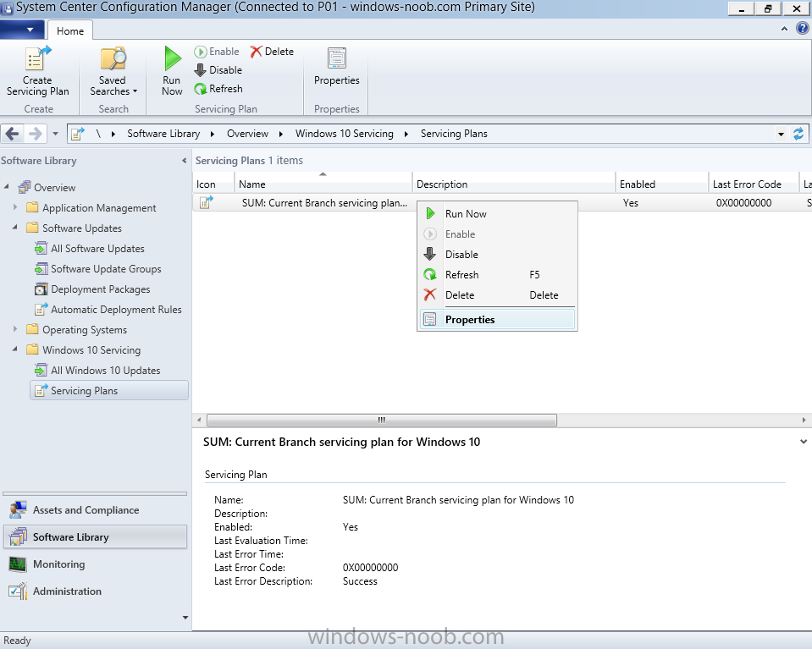This screenshot has width=812, height=649.
Task: Select Overview in the tree
Action: click(47, 187)
